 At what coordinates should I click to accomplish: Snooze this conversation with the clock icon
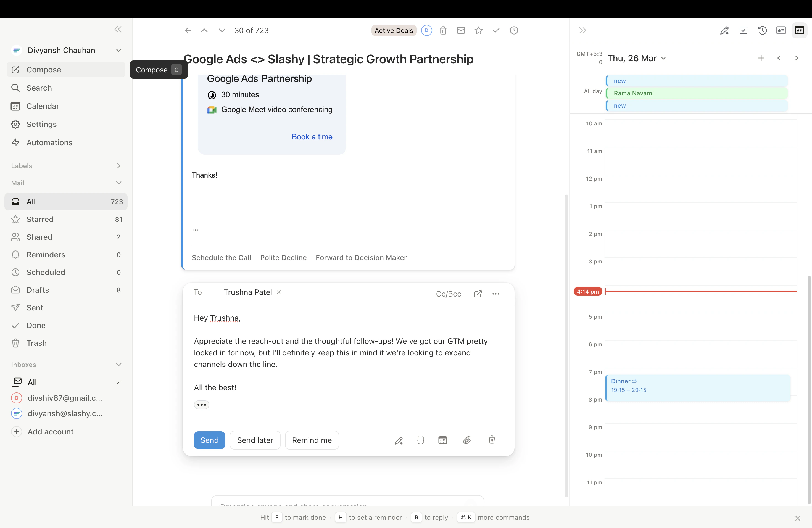(514, 30)
